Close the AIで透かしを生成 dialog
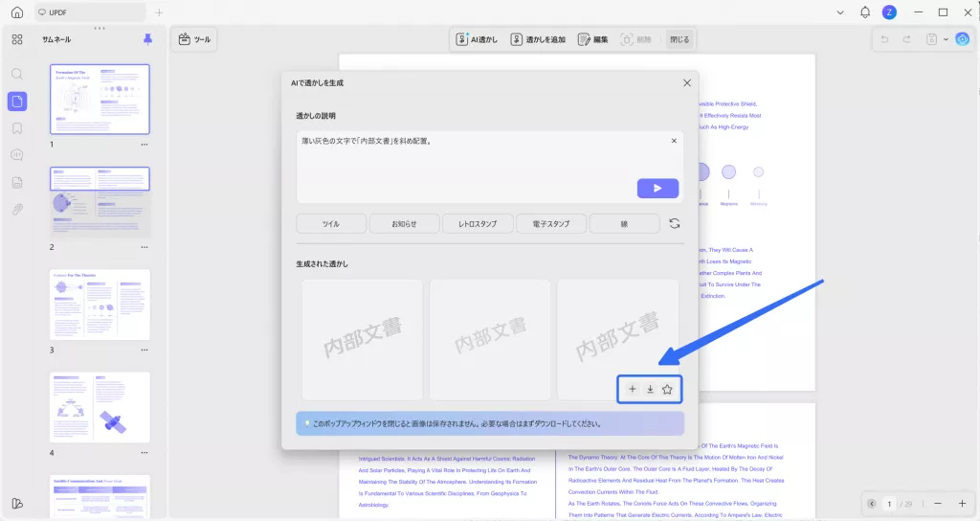 click(687, 83)
